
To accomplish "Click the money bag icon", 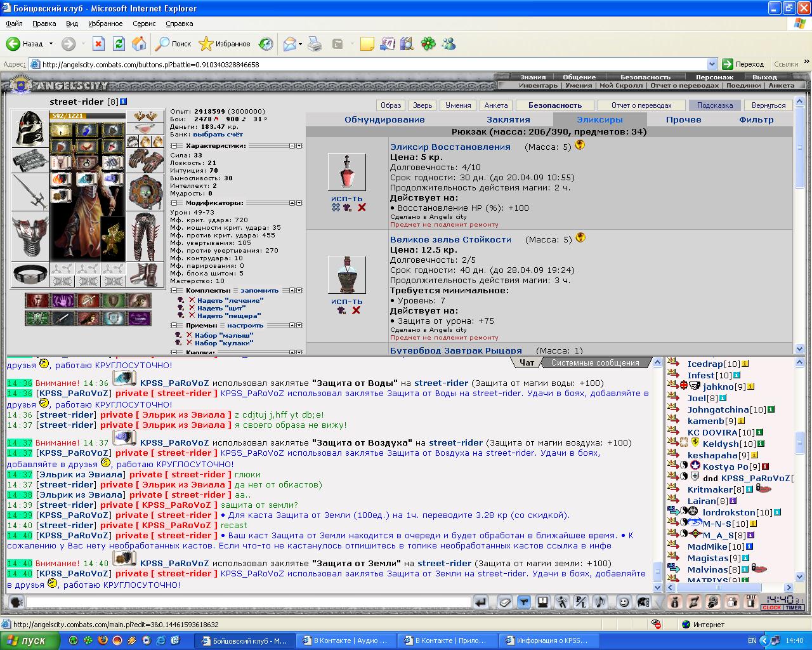I will (675, 602).
